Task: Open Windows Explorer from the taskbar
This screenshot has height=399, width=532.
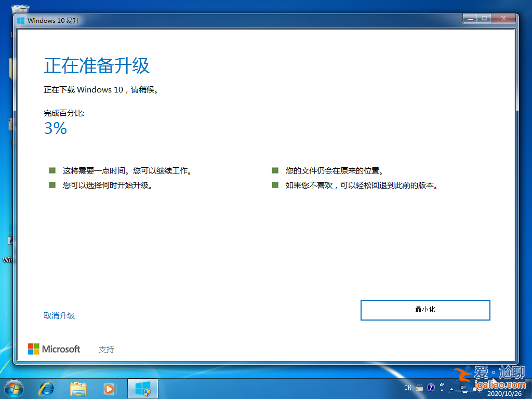Action: click(x=78, y=388)
